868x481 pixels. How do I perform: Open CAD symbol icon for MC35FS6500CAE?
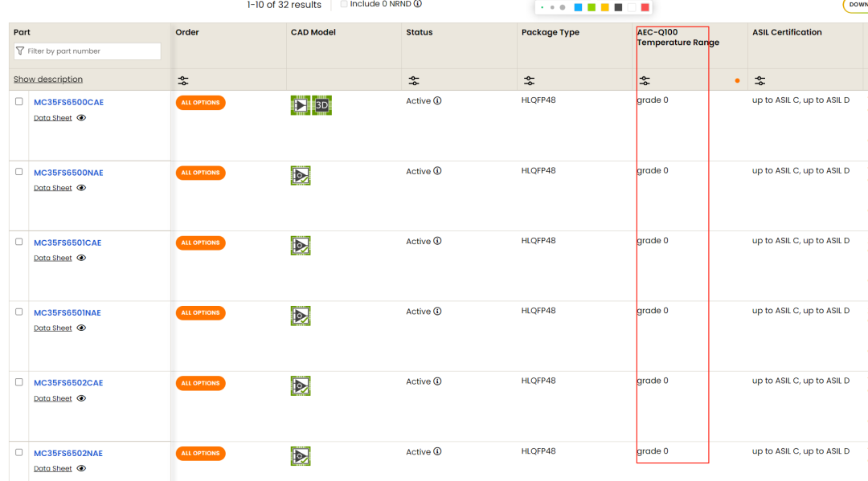(300, 105)
